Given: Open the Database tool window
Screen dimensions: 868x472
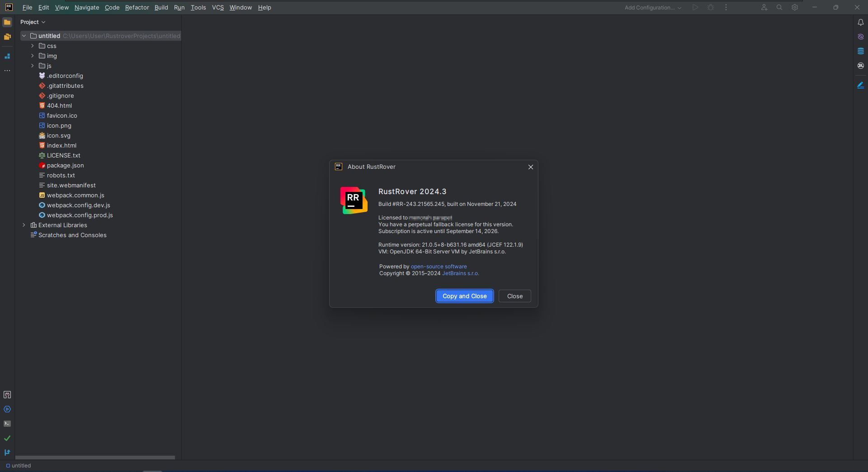Looking at the screenshot, I should coord(860,51).
